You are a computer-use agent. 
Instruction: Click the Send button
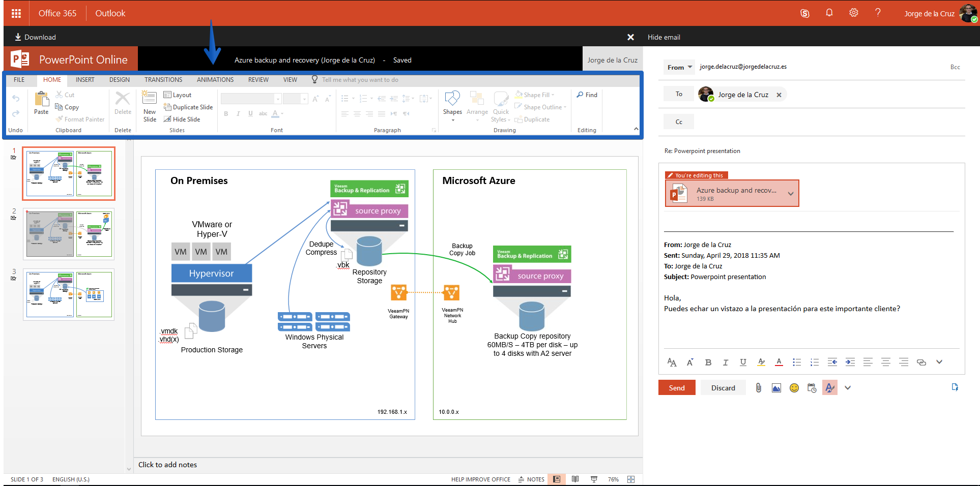(677, 388)
